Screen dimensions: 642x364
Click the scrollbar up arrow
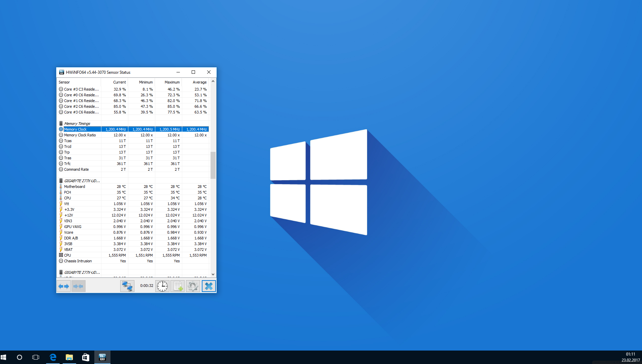pos(213,81)
